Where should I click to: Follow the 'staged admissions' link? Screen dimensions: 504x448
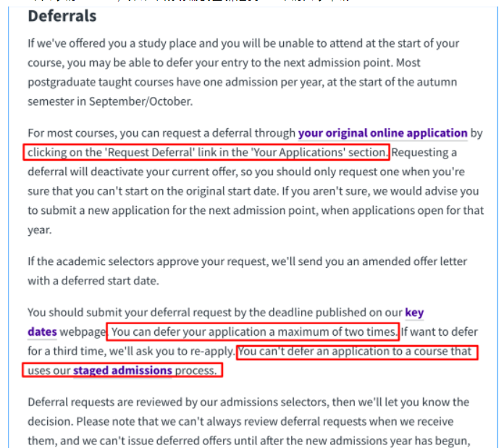click(122, 371)
